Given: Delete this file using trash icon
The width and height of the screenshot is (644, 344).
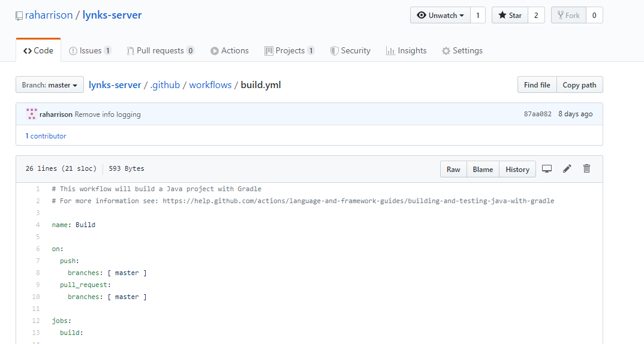Looking at the screenshot, I should (x=586, y=169).
